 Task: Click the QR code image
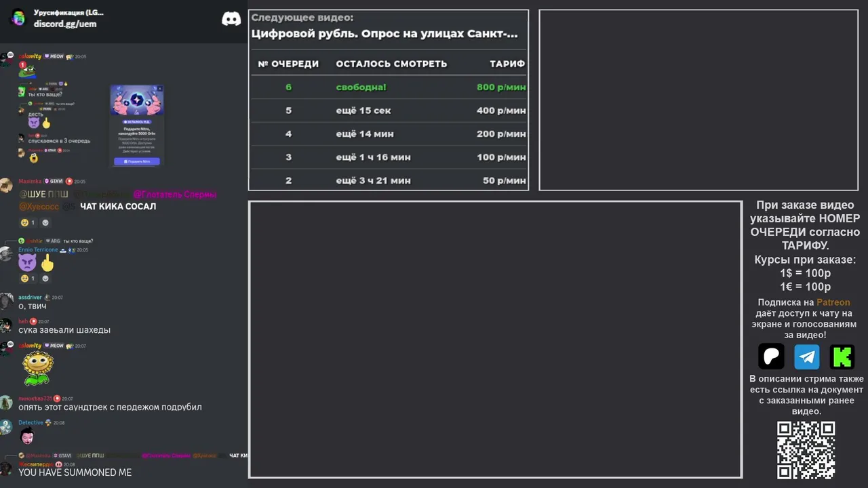[x=806, y=450]
